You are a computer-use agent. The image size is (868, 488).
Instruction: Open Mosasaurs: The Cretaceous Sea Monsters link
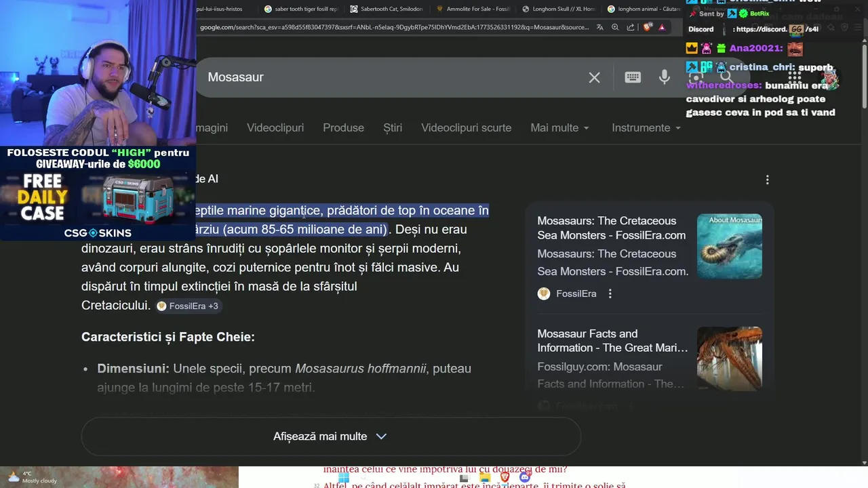coord(611,228)
